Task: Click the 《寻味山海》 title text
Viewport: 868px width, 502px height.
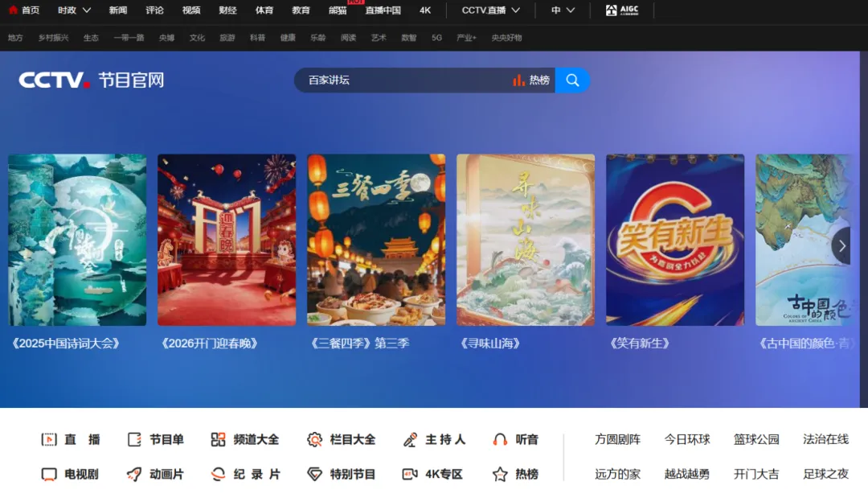Action: coord(490,344)
